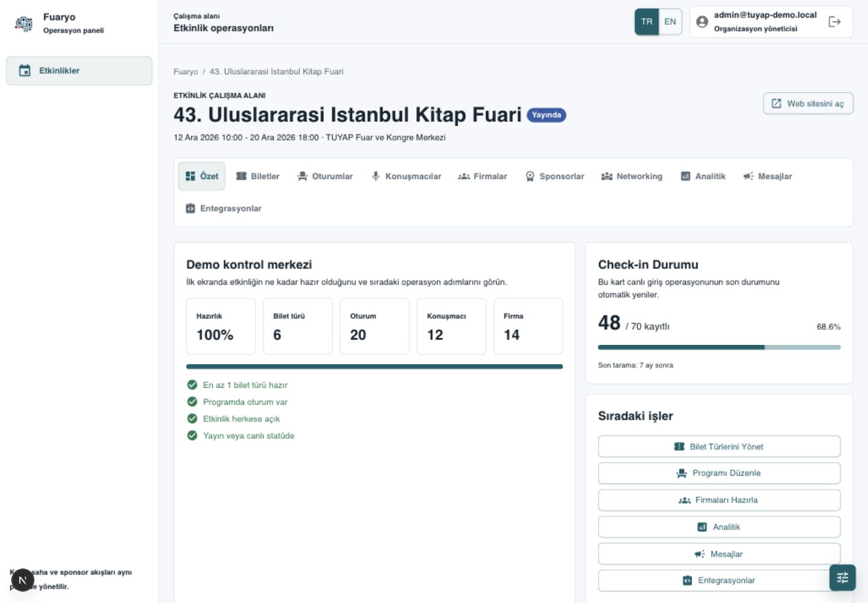Click the Sıradaki işler heading

(635, 416)
